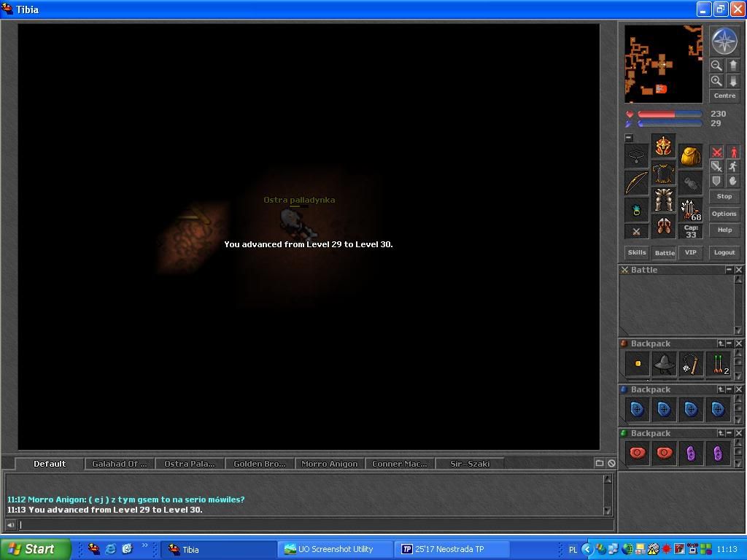Open the Help window
Image resolution: width=747 pixels, height=560 pixels.
click(x=724, y=230)
